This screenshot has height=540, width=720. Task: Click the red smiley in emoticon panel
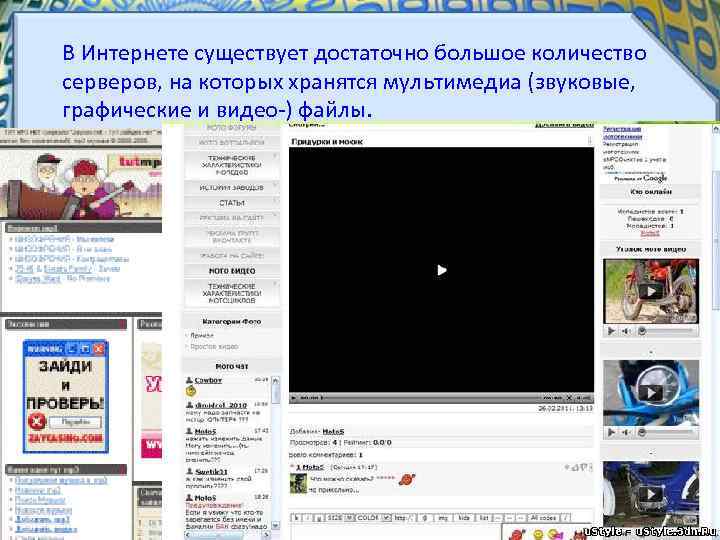[517, 534]
